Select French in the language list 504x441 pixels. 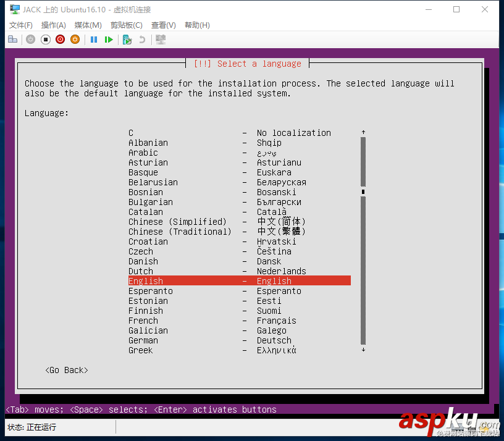[240, 321]
